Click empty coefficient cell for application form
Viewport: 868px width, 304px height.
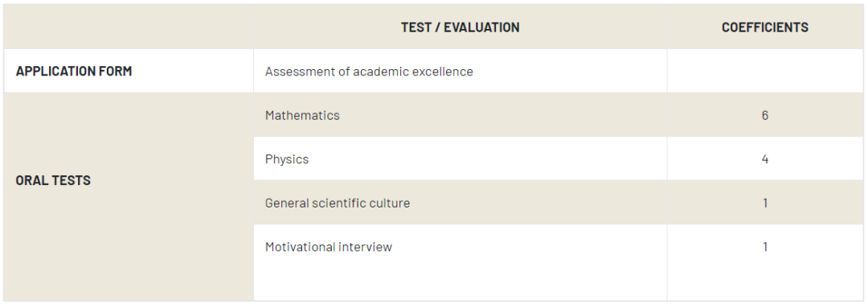764,71
